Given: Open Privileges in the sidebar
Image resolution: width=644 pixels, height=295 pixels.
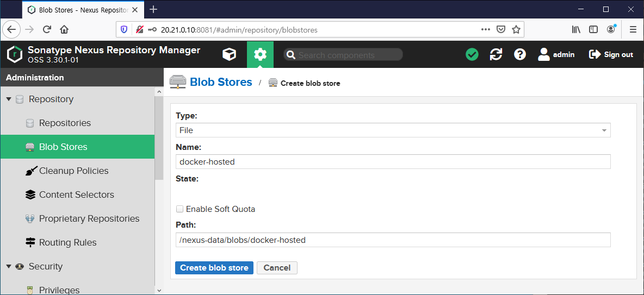Looking at the screenshot, I should [x=77, y=290].
